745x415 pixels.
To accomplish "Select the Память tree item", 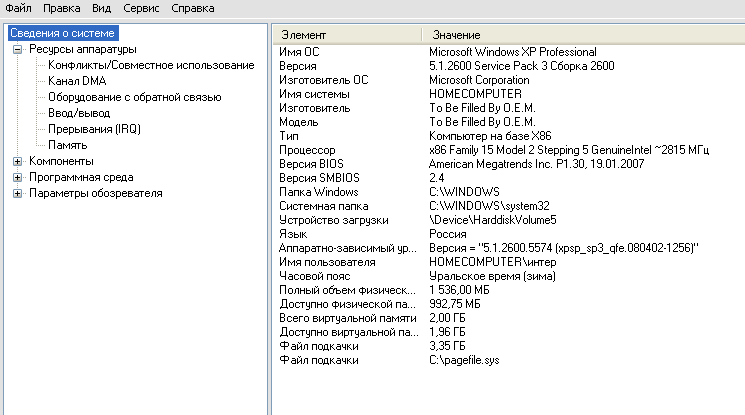I will coord(68,145).
